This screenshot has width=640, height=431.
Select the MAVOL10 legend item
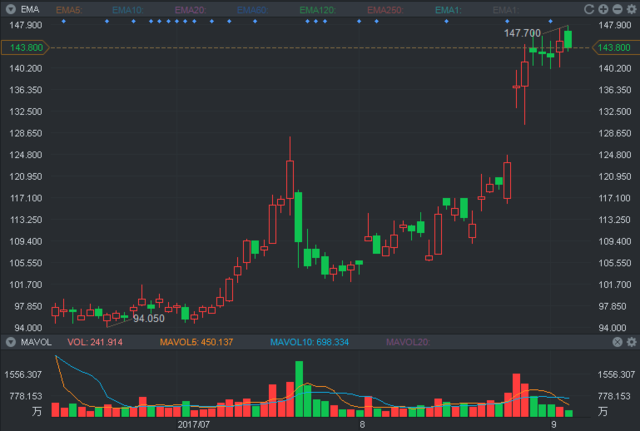click(x=301, y=342)
